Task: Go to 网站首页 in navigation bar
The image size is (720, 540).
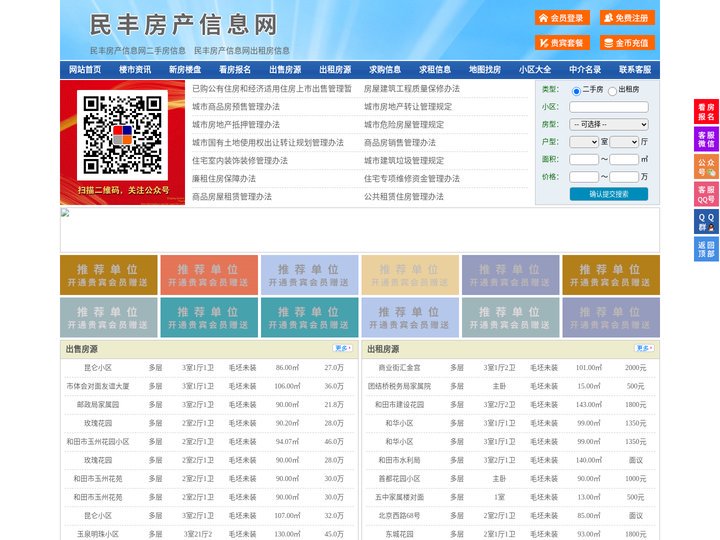Action: point(85,70)
